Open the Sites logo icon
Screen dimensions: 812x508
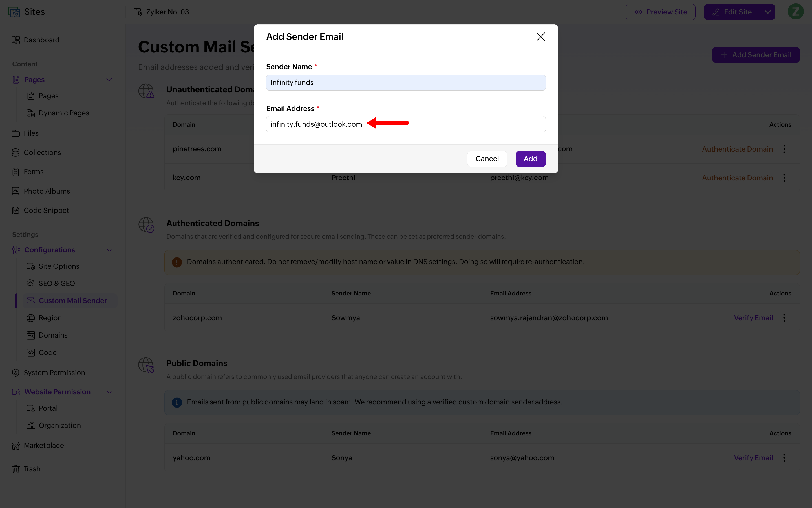point(14,12)
